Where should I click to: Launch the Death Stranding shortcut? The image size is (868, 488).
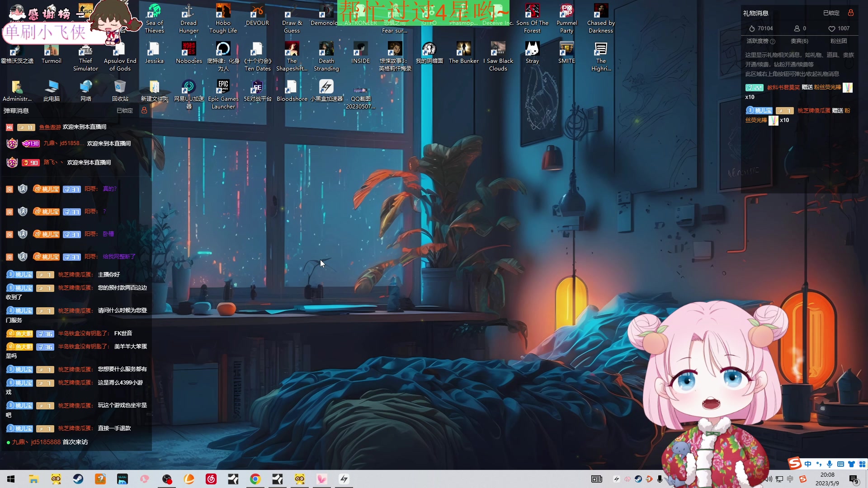coord(326,56)
